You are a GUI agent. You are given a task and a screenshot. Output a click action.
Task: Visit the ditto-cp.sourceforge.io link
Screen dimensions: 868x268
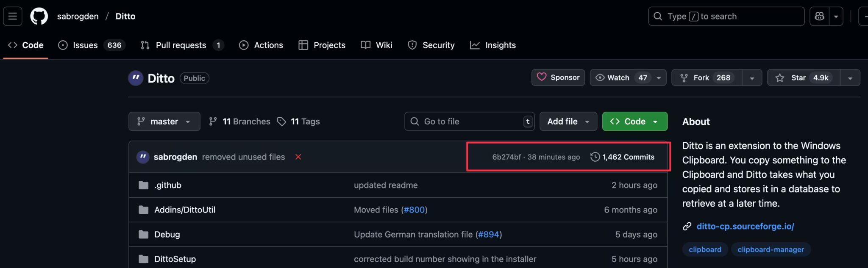point(745,226)
